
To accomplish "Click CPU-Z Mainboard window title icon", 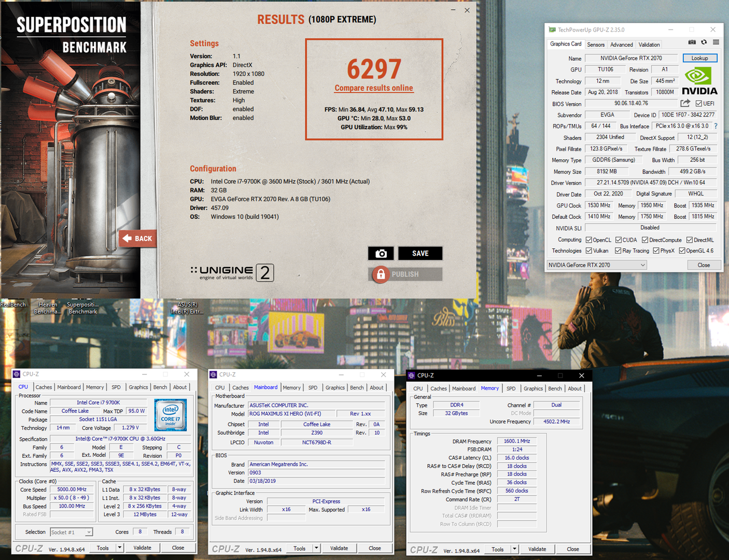I will coord(213,374).
